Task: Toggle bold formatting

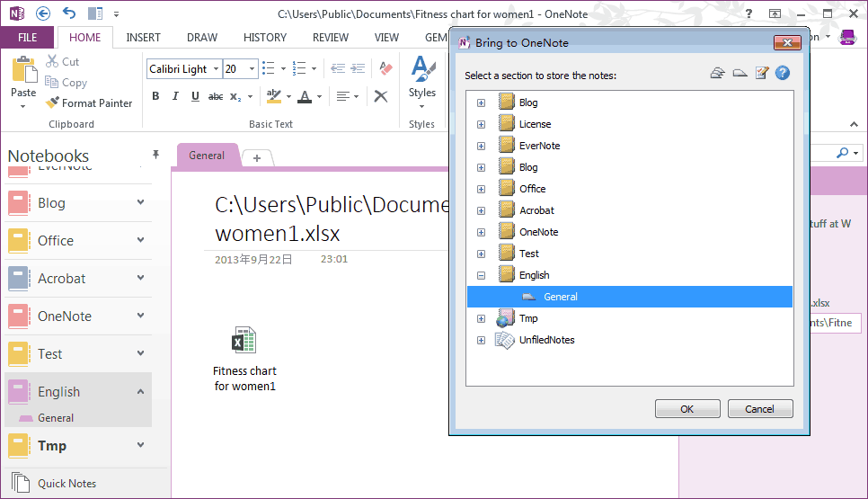Action: click(155, 96)
